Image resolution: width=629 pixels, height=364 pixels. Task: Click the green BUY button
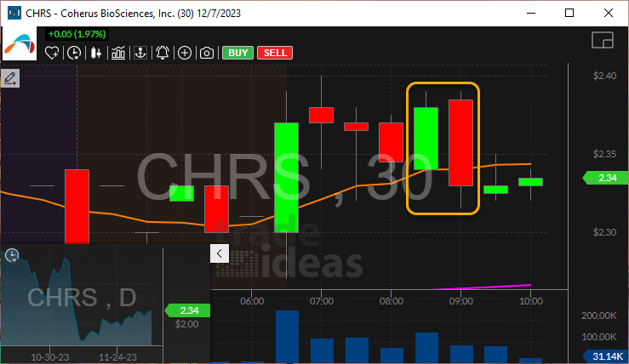click(x=237, y=53)
